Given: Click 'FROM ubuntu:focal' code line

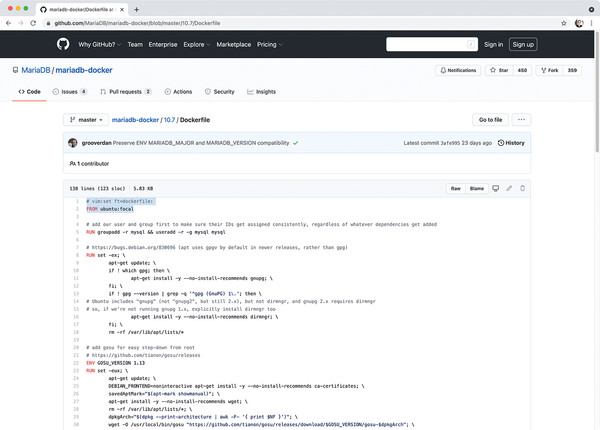Looking at the screenshot, I should pyautogui.click(x=110, y=209).
